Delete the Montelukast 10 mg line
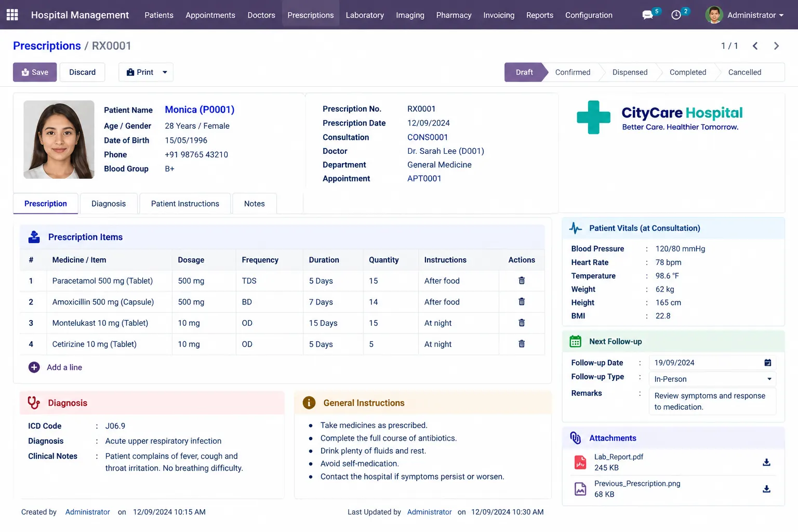Screen dimensions: 798x532 (522, 323)
